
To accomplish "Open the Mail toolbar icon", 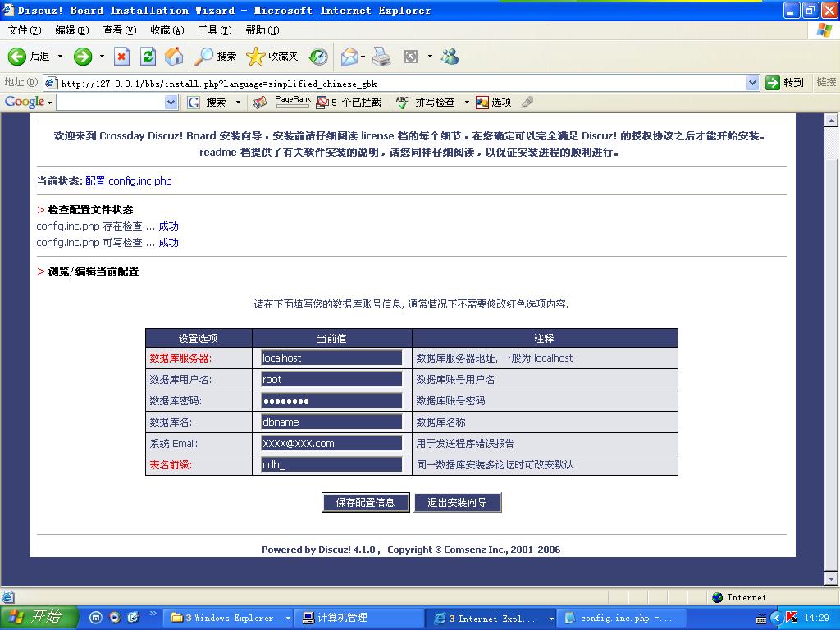I will tap(349, 56).
